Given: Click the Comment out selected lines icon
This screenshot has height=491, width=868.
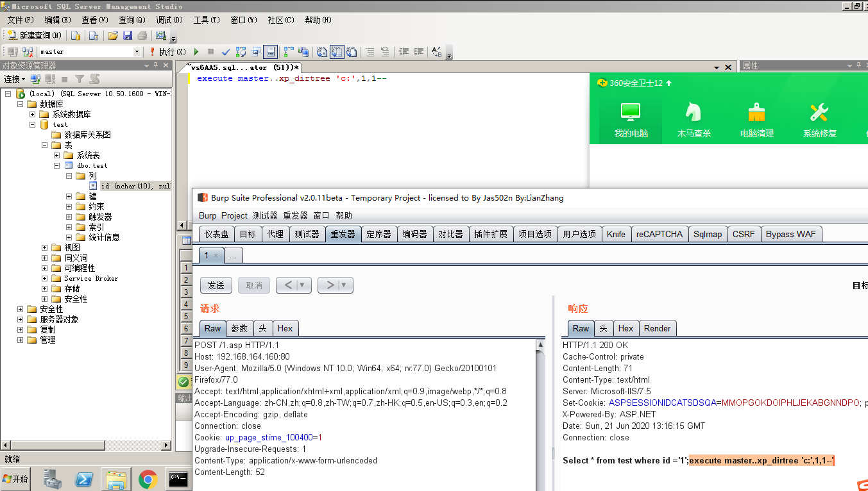Looking at the screenshot, I should point(370,51).
